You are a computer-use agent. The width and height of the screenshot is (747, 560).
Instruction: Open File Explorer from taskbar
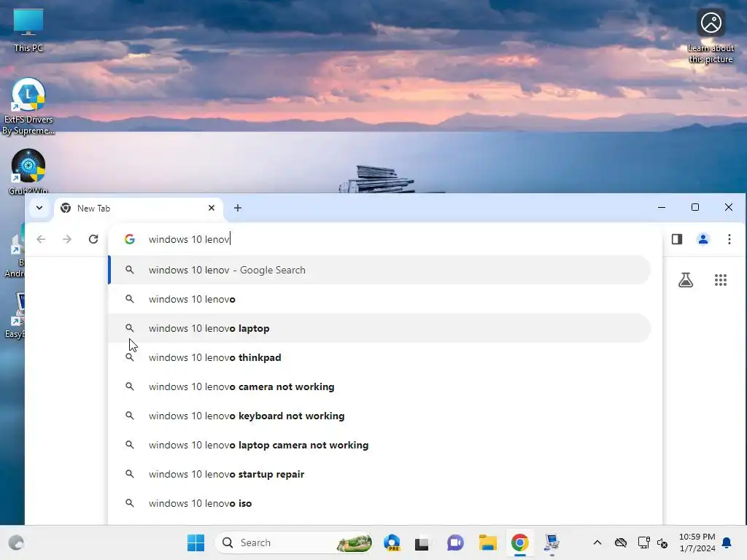click(488, 542)
